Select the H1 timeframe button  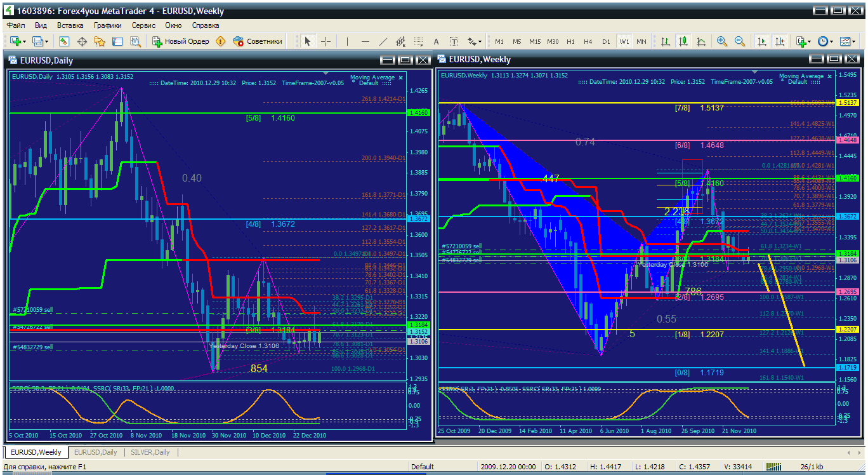[570, 41]
